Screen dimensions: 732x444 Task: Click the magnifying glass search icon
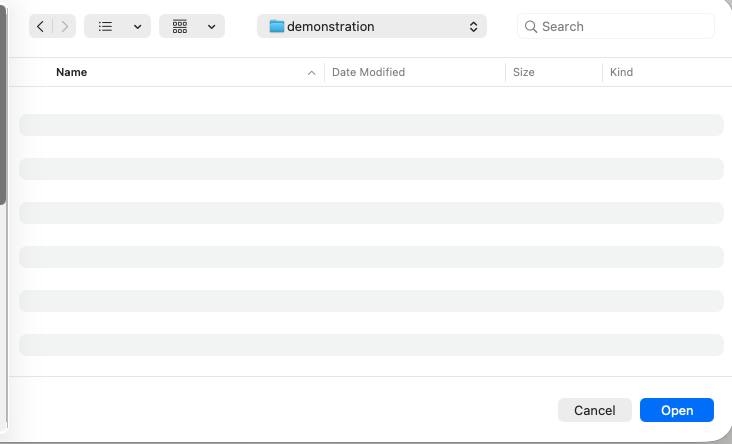click(531, 27)
